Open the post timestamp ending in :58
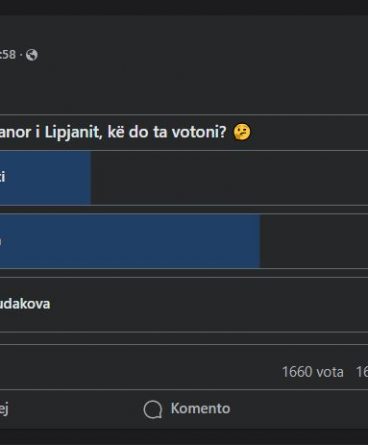This screenshot has height=445, width=368. point(8,55)
